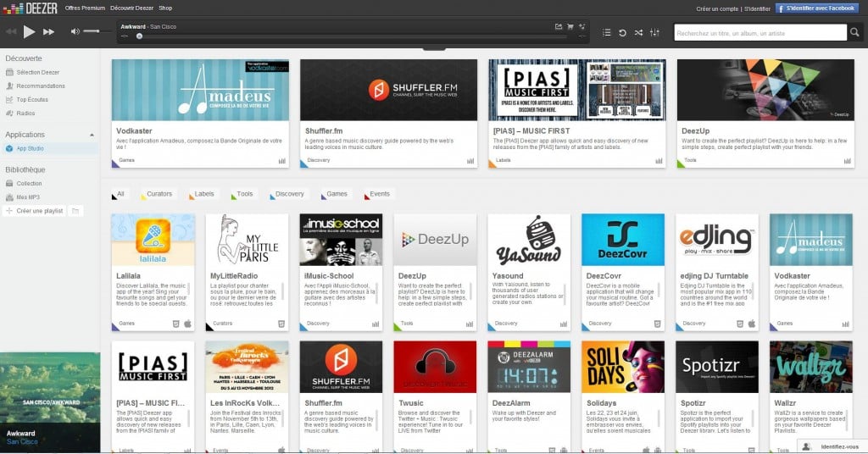Click S'identifier avec Facebook button
This screenshot has height=454, width=868.
817,8
